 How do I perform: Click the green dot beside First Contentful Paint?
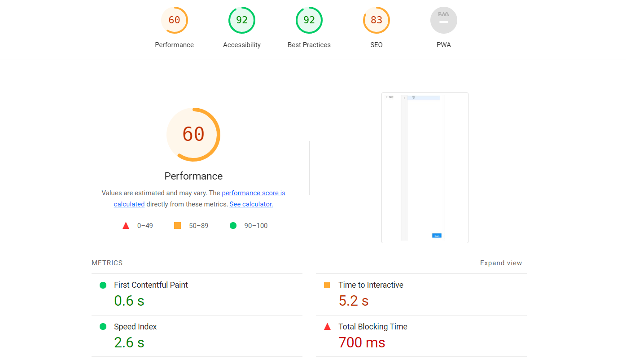(103, 285)
